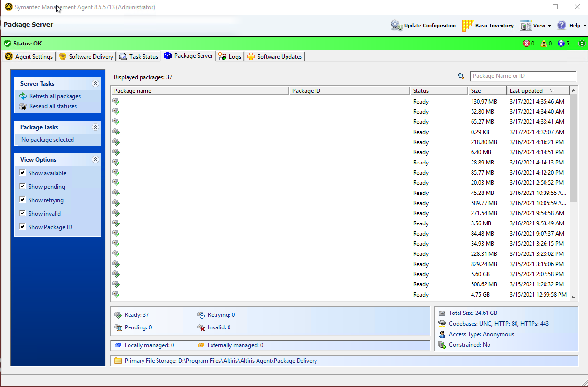
Task: Open the Help menu
Action: (x=572, y=26)
